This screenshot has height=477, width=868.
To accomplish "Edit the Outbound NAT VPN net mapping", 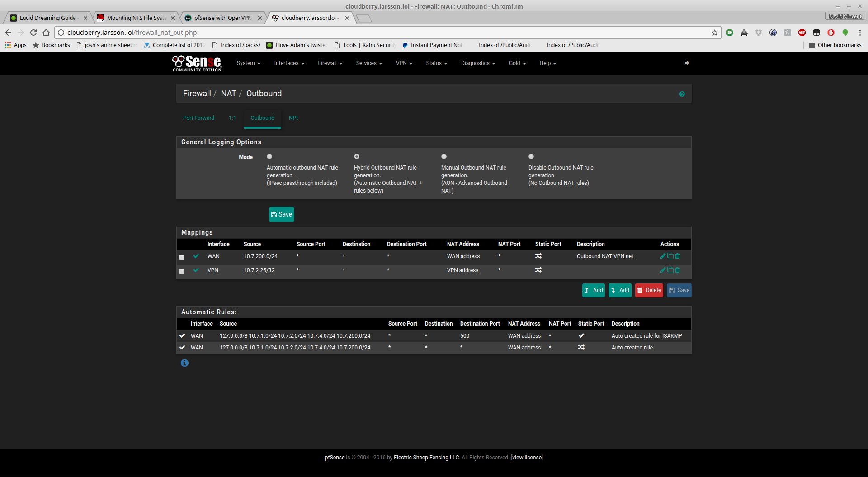I will click(x=663, y=256).
